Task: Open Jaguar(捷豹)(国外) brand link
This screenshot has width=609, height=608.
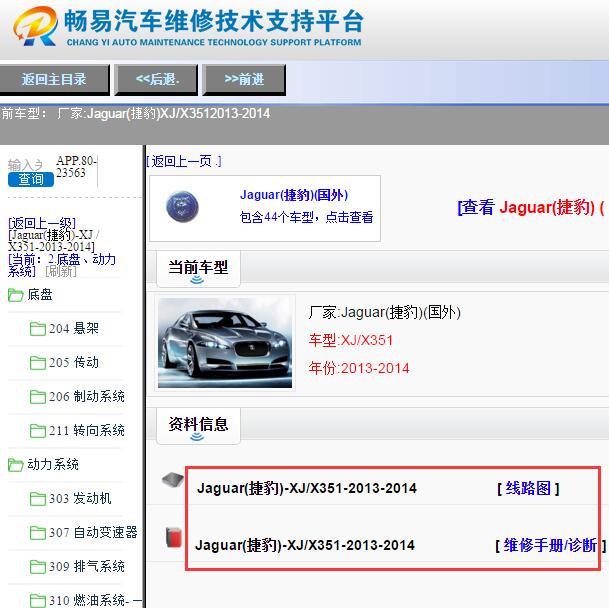Action: 294,195
